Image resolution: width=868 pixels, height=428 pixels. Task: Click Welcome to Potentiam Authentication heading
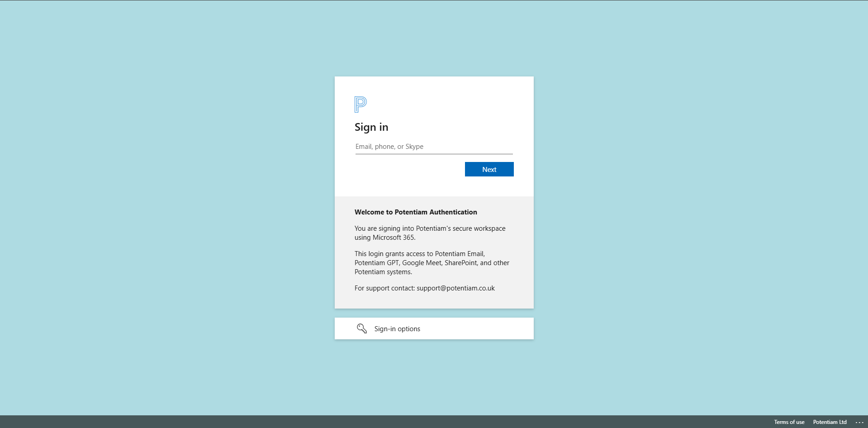[416, 212]
